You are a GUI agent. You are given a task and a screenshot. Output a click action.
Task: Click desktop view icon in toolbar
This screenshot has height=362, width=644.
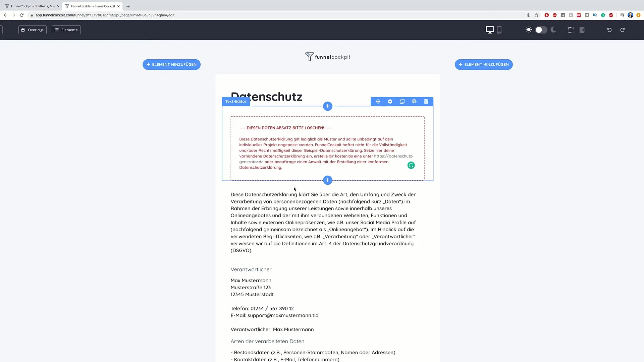pos(490,29)
